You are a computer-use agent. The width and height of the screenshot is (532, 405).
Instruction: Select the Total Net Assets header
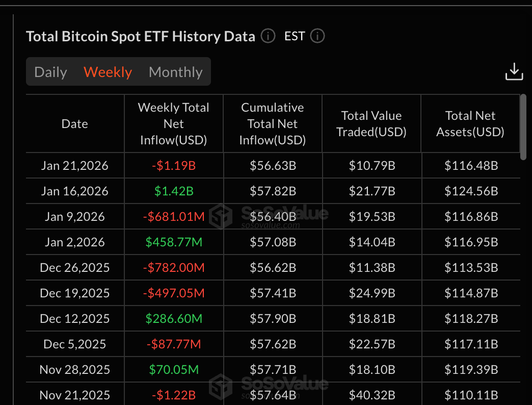pyautogui.click(x=470, y=123)
